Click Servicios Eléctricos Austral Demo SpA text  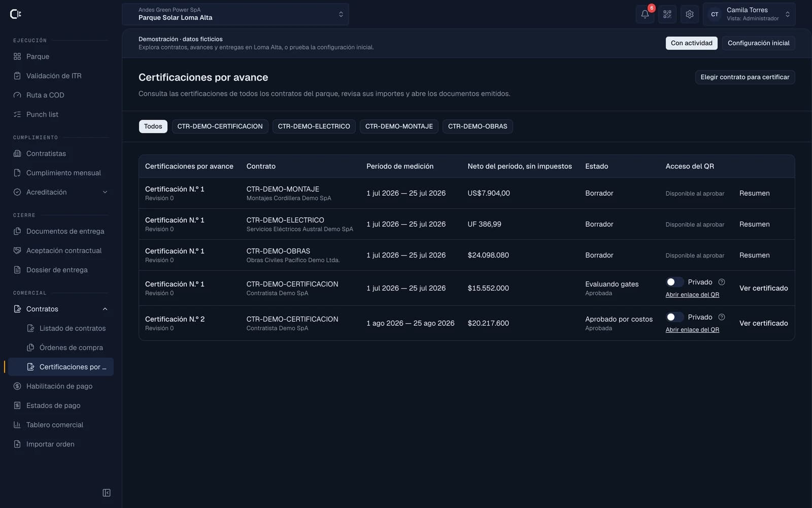299,229
